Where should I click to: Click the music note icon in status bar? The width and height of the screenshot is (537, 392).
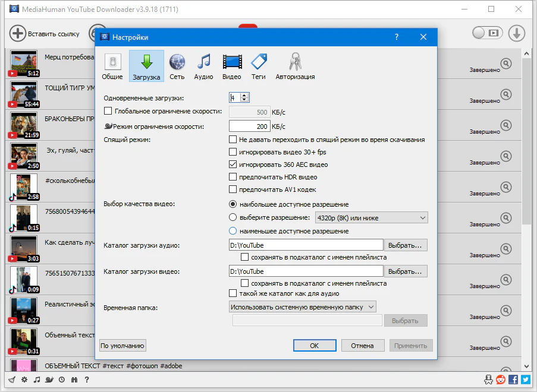coord(37,380)
